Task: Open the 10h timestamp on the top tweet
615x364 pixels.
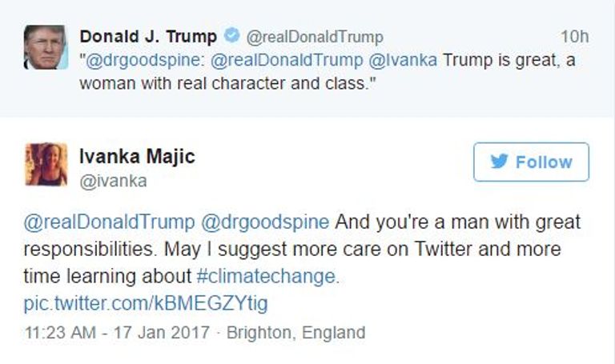Action: pyautogui.click(x=573, y=37)
